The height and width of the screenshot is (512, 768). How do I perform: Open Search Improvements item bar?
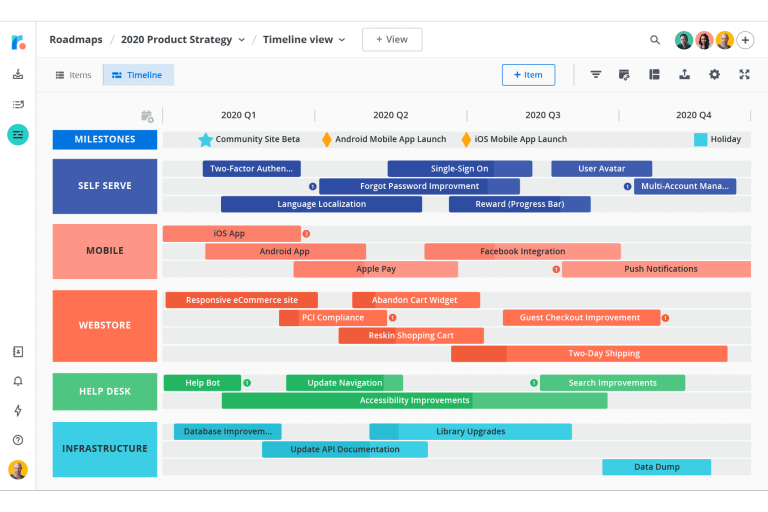(x=612, y=383)
